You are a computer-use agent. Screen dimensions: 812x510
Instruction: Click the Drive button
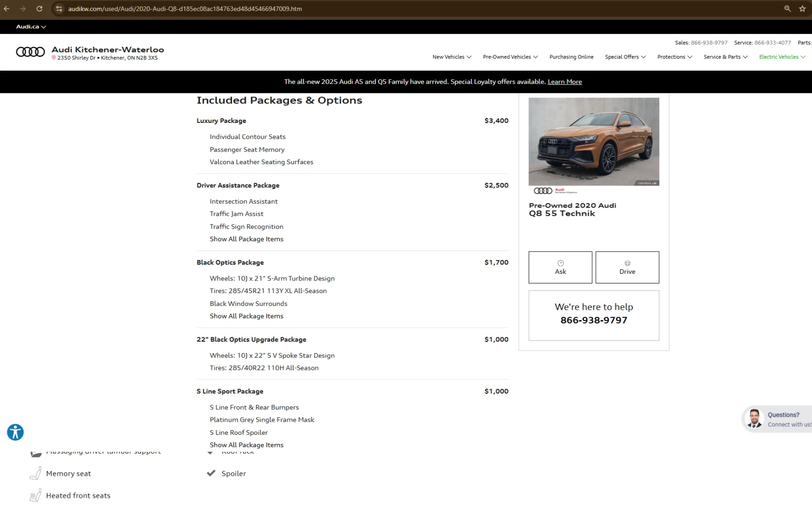click(627, 267)
